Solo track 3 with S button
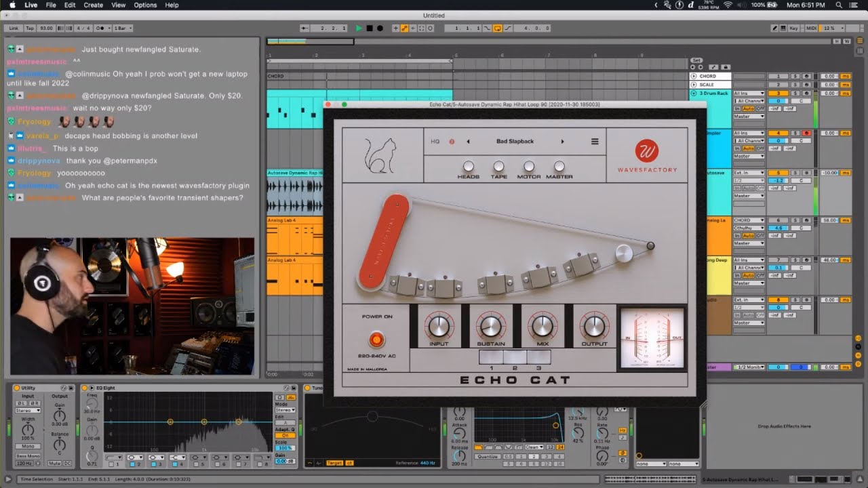Image resolution: width=868 pixels, height=488 pixels. (x=797, y=93)
